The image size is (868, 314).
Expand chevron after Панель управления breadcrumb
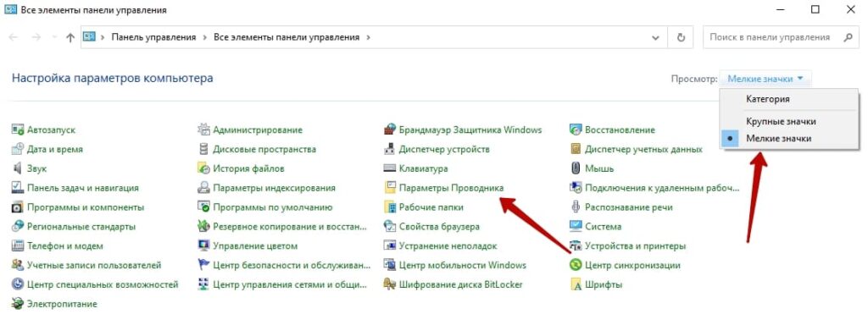pos(205,37)
